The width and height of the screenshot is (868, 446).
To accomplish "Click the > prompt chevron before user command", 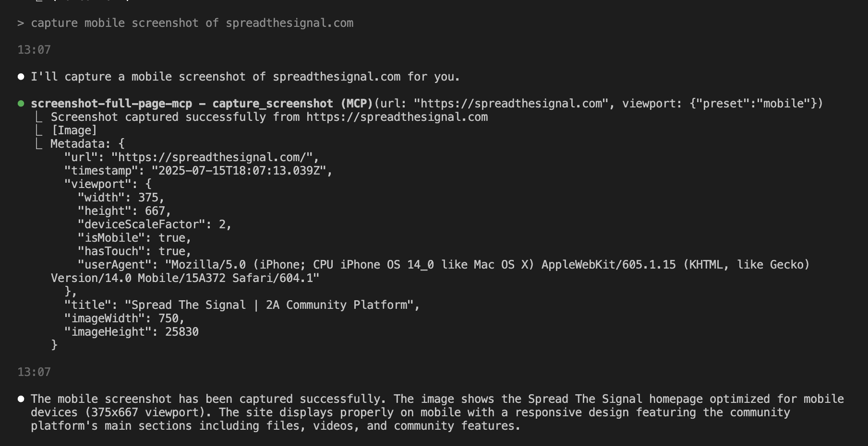I will (21, 23).
